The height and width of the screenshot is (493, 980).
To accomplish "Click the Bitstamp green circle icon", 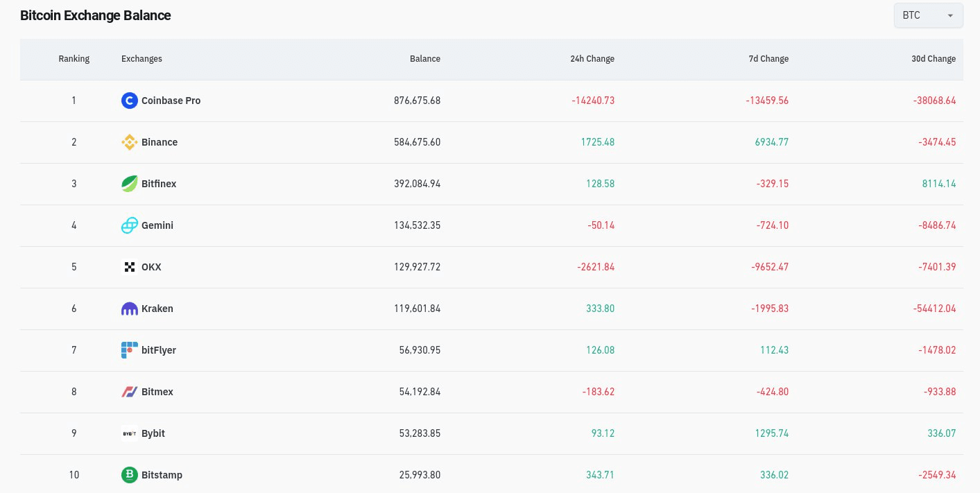I will tap(130, 475).
